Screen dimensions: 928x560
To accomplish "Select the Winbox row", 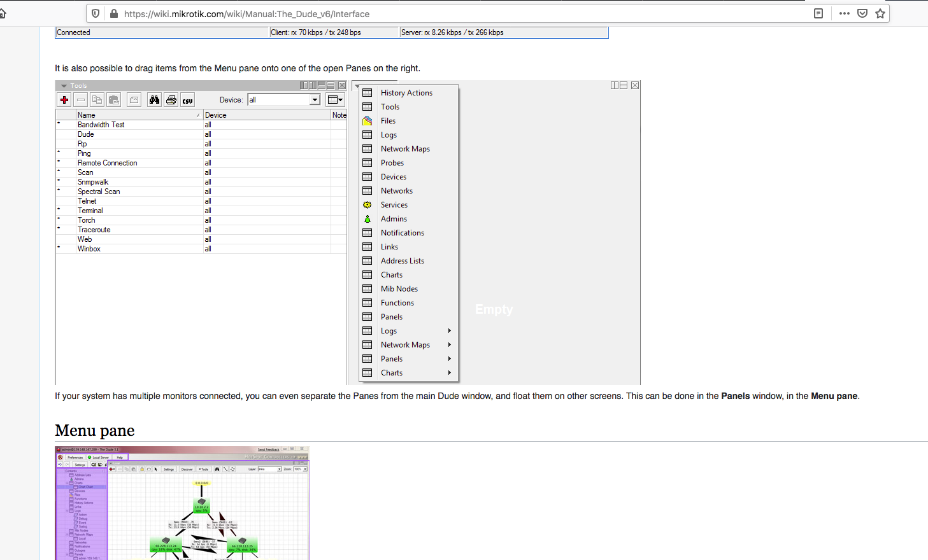I will 201,249.
